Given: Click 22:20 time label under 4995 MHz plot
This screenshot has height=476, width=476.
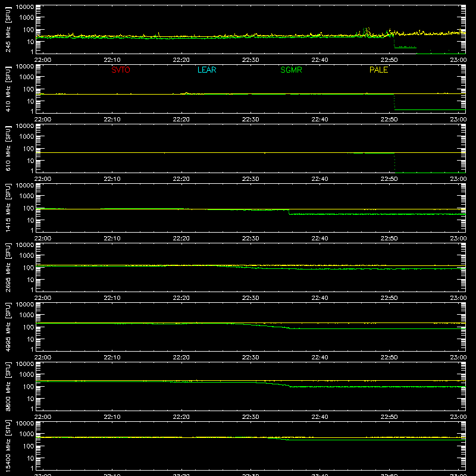Looking at the screenshot, I should pos(181,358).
